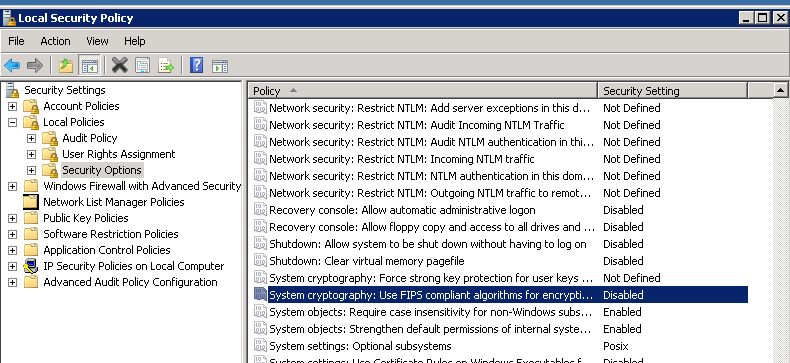This screenshot has height=363, width=790.
Task: Open the View menu
Action: coord(97,41)
